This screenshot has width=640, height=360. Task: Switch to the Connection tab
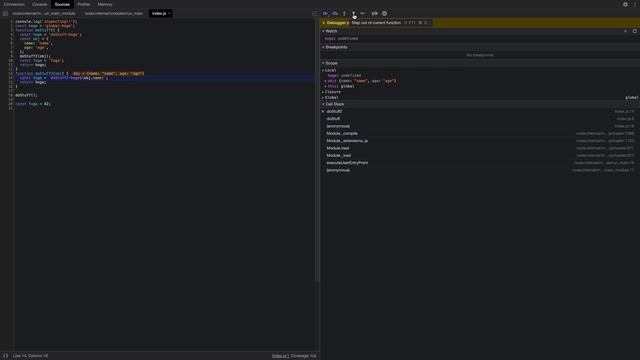[x=14, y=4]
